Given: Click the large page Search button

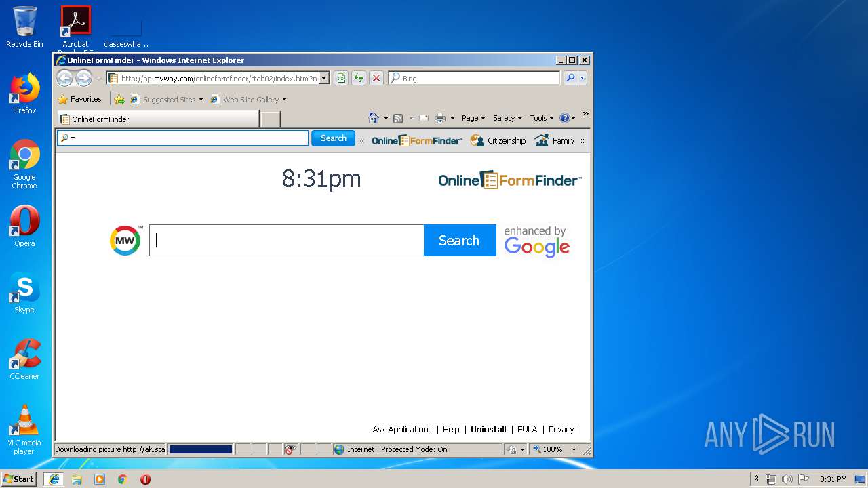Looking at the screenshot, I should pos(460,241).
